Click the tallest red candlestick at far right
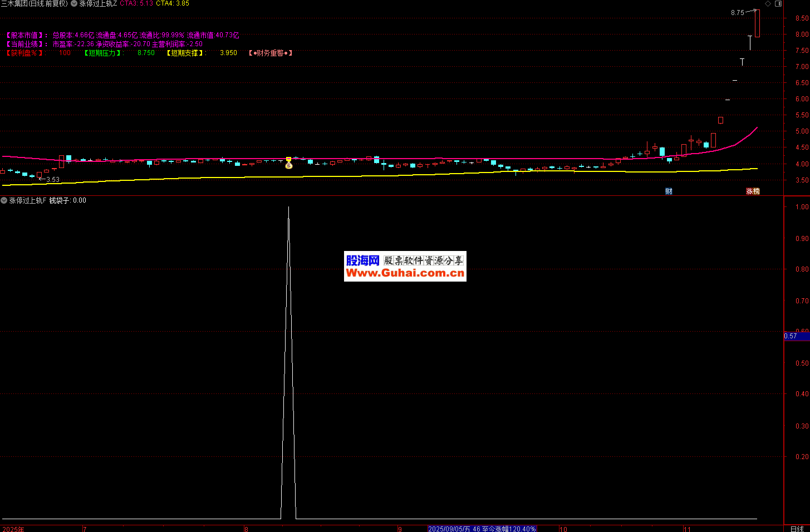The image size is (810, 532). point(757,23)
